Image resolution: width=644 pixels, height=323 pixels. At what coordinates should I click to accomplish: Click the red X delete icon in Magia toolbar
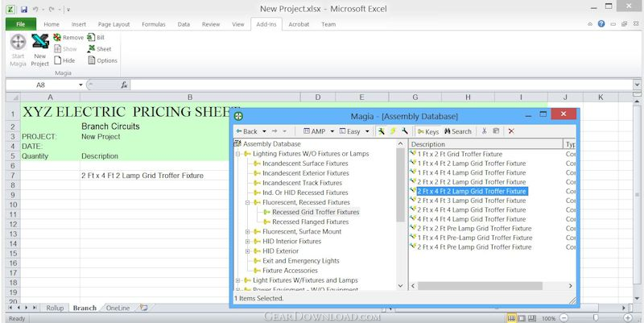(x=511, y=131)
